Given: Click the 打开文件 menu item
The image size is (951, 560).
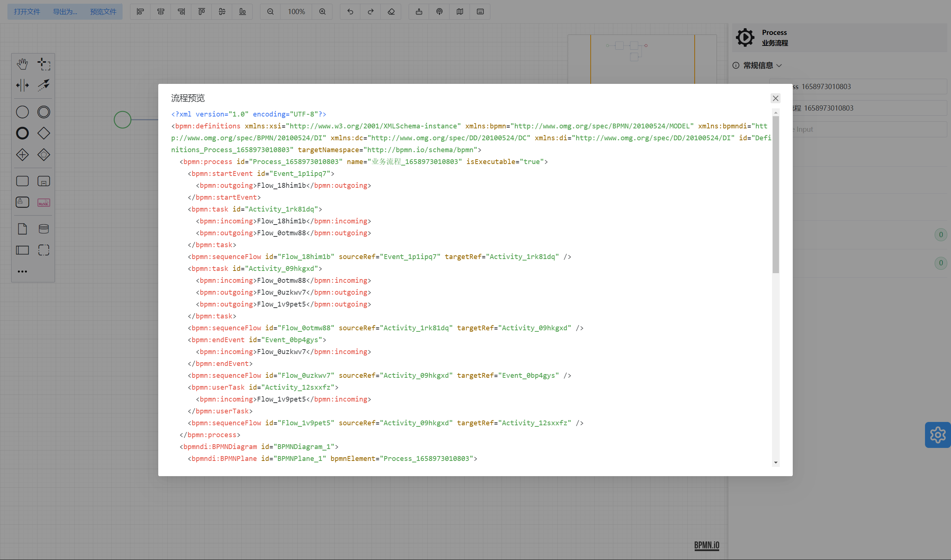Looking at the screenshot, I should (x=27, y=12).
